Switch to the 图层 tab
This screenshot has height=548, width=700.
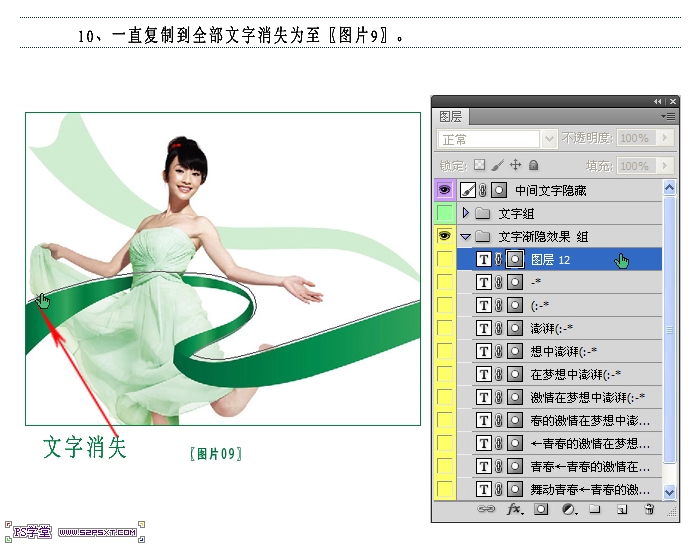coord(450,117)
